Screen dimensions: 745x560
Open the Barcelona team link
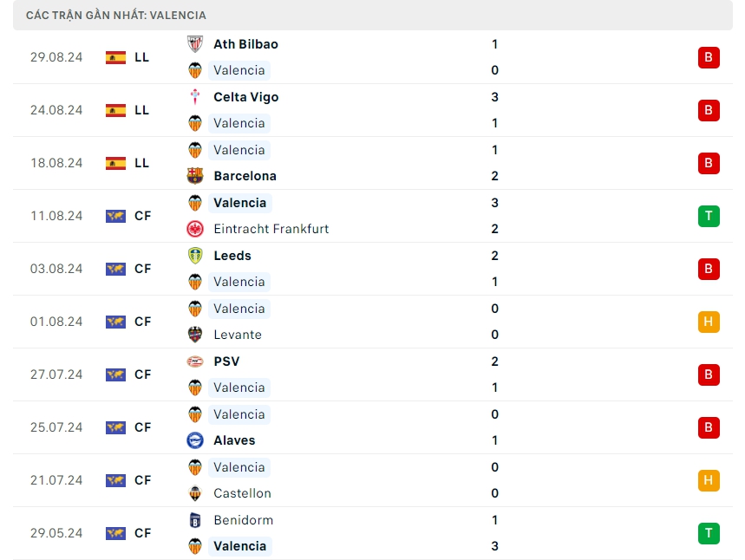pos(245,176)
